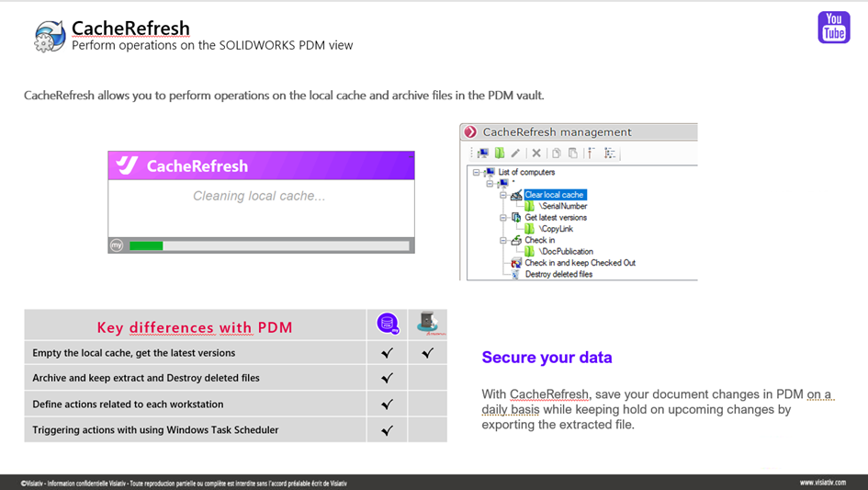Image resolution: width=868 pixels, height=490 pixels.
Task: Click the round my icon beside the progress bar
Action: click(x=117, y=245)
